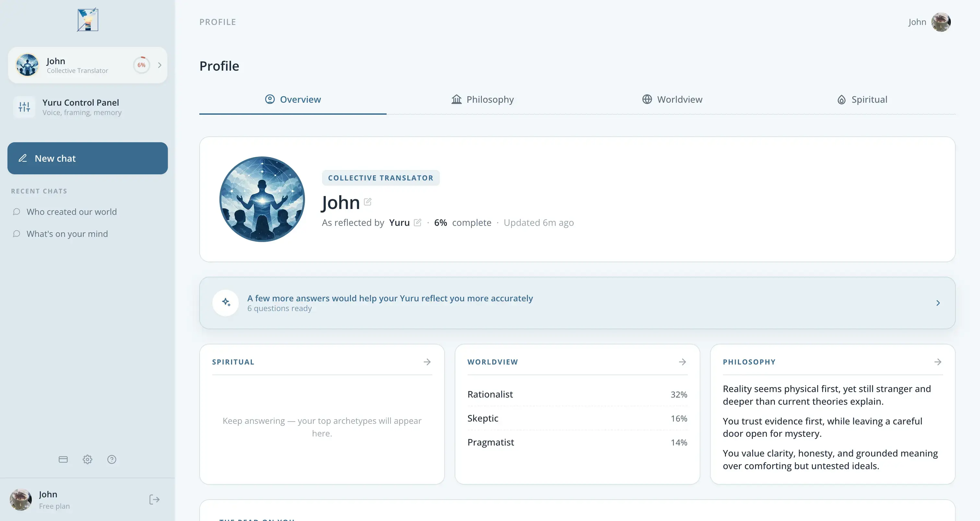Open Worldview card arrow
The height and width of the screenshot is (521, 980).
point(682,362)
